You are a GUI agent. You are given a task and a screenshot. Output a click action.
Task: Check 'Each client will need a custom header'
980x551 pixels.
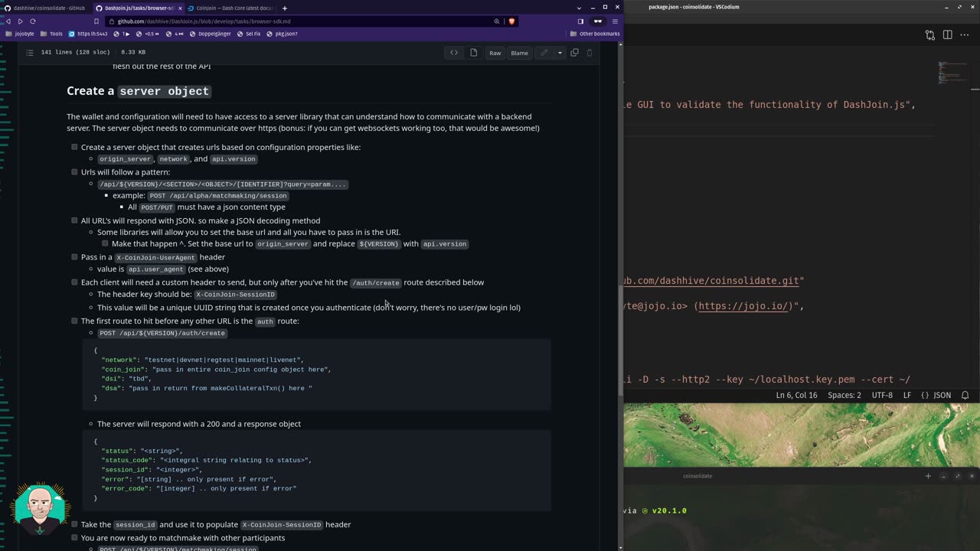[74, 282]
